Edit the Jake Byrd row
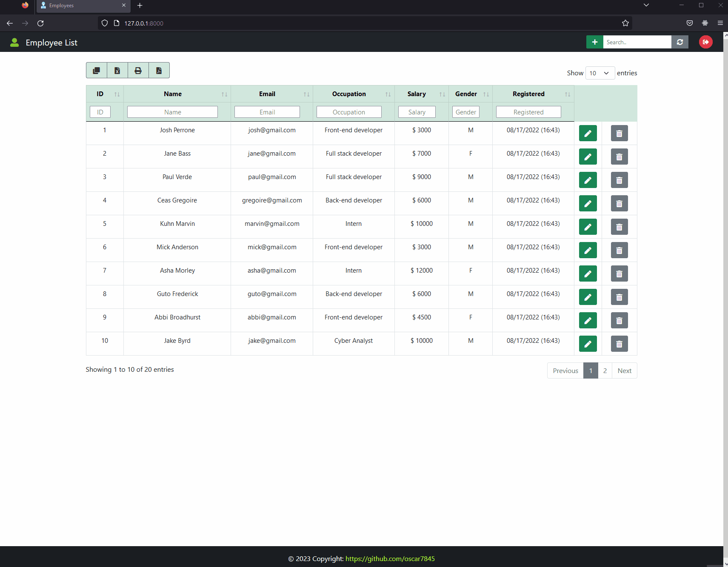 tap(588, 344)
